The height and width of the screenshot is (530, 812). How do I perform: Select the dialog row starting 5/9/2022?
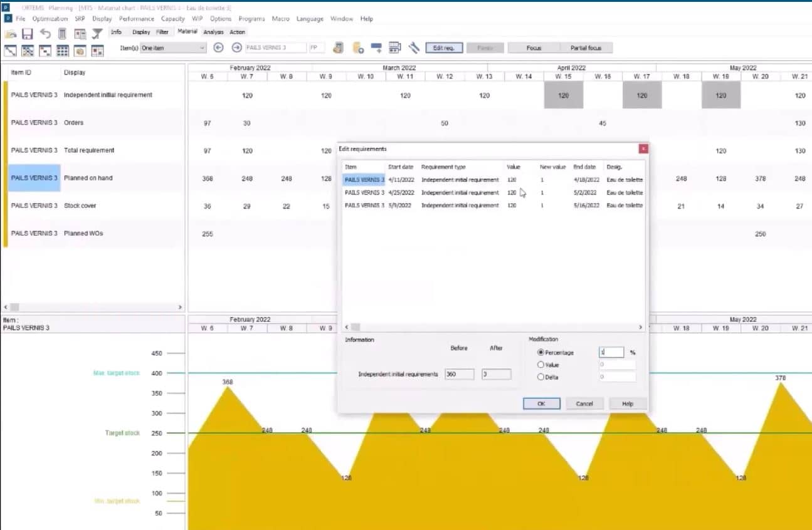[x=493, y=205]
